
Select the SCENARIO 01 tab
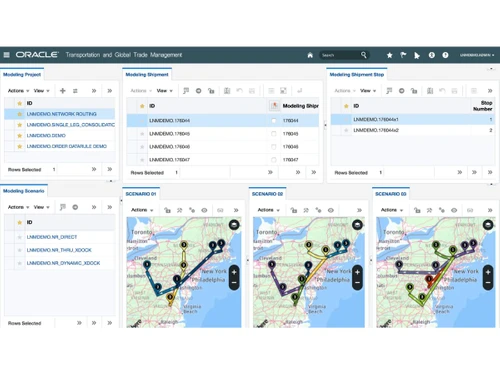pyautogui.click(x=141, y=194)
